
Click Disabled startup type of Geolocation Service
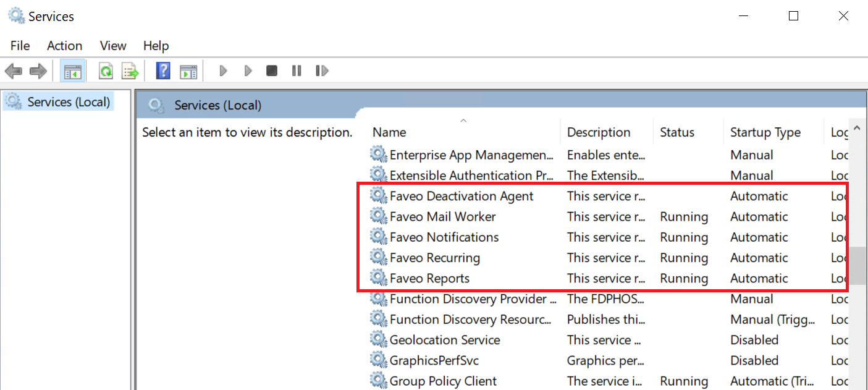pos(754,339)
